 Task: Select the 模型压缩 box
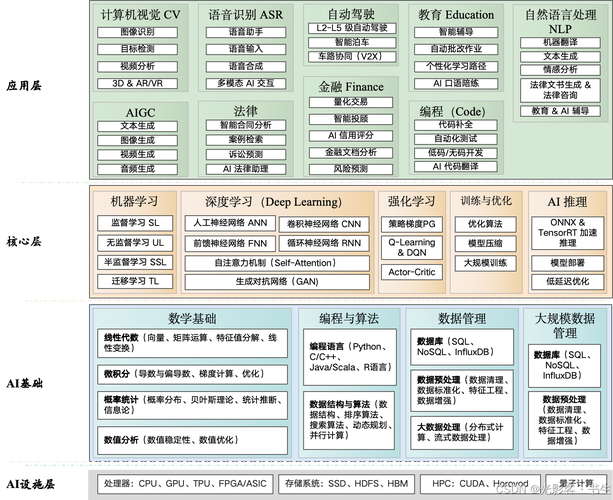click(x=485, y=244)
